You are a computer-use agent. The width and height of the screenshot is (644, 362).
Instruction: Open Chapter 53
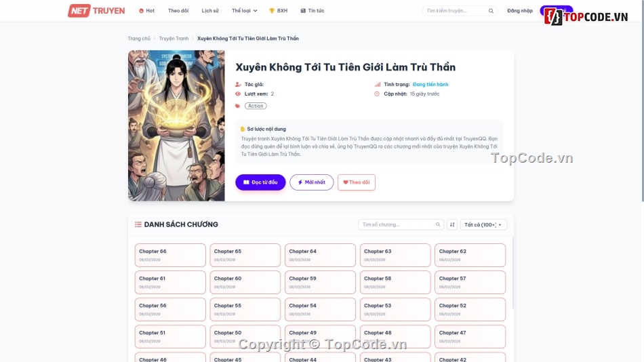395,309
